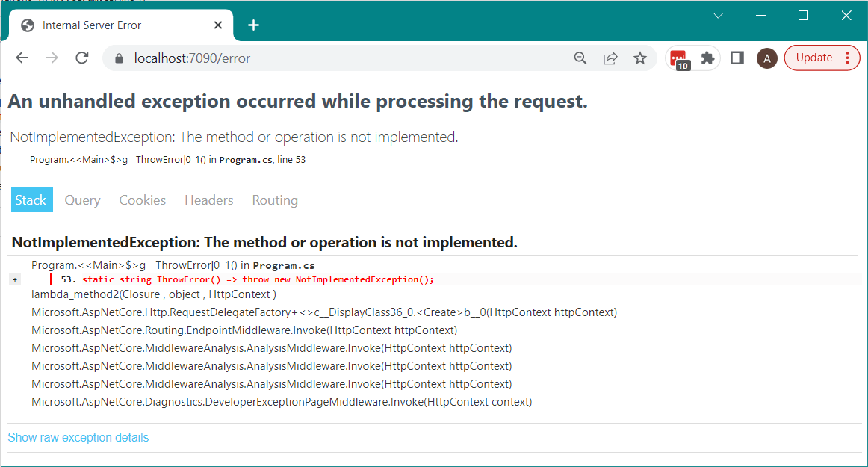Click the lambda_method2 stack frame
868x467 pixels.
point(154,294)
